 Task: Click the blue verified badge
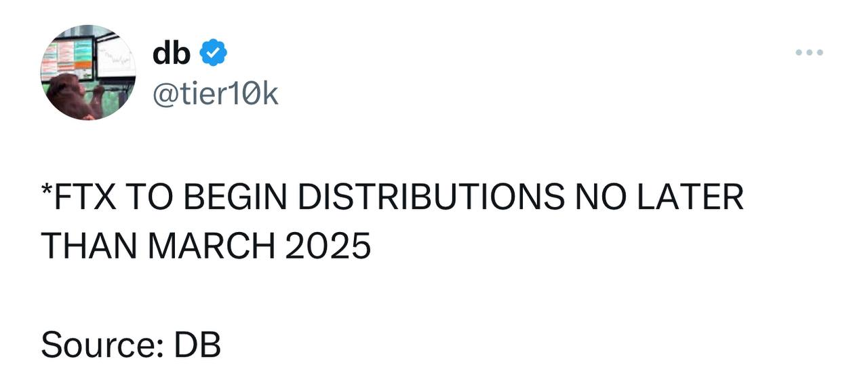[212, 53]
